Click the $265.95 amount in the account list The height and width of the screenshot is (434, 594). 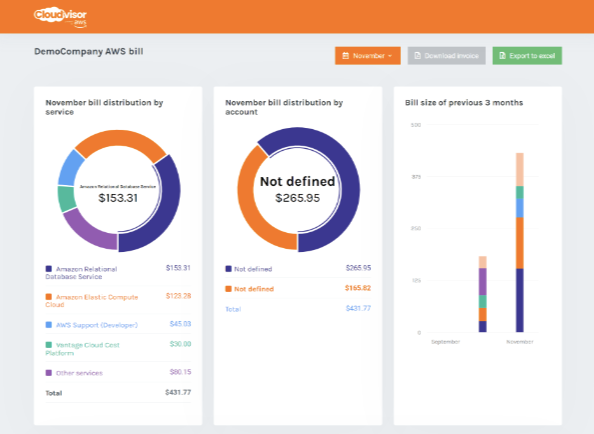pos(358,268)
